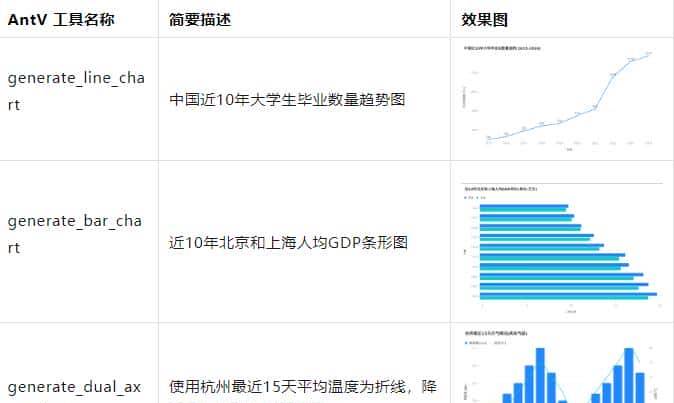The image size is (674, 403).
Task: Click the description starting '使用杭州最近15天平均温度为折线'
Action: coord(303,387)
